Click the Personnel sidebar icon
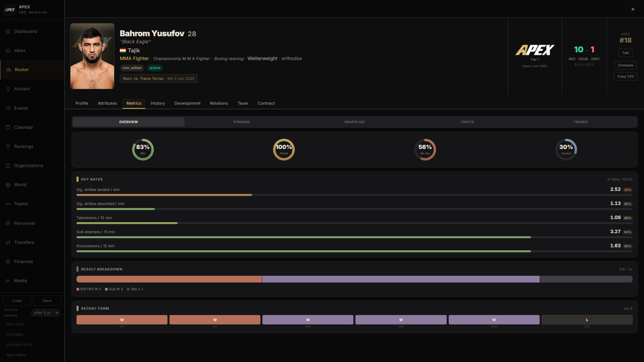The image size is (644, 362). click(8, 223)
